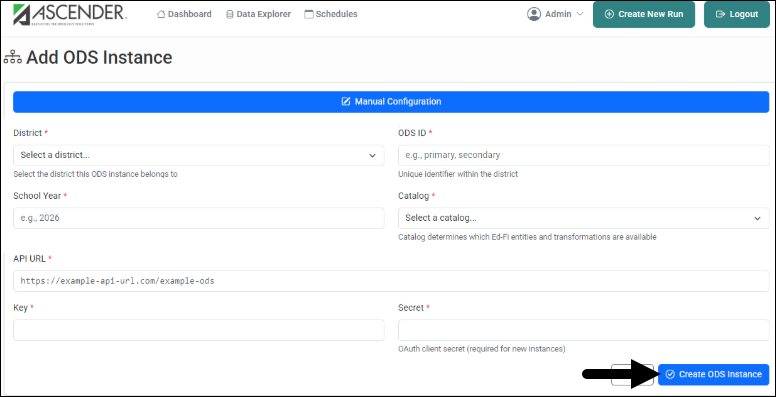Click the 'School Year' label
The height and width of the screenshot is (397, 776).
(37, 196)
